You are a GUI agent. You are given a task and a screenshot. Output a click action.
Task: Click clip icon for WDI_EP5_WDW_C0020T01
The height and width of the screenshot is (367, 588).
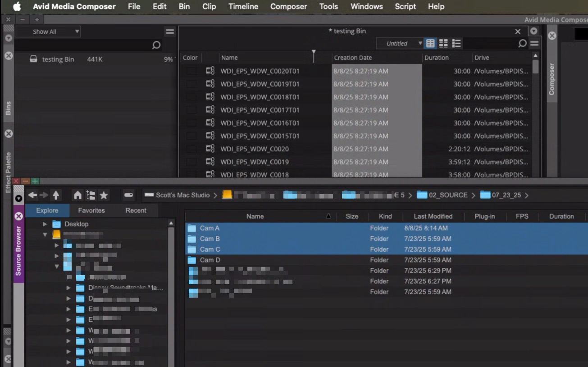point(210,71)
